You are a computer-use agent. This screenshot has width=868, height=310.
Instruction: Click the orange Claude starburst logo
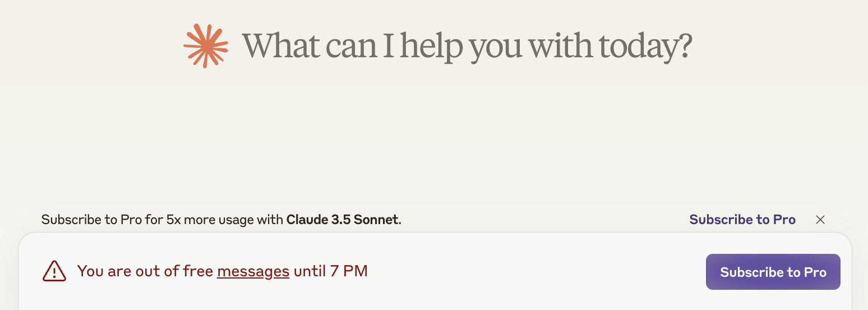click(x=206, y=46)
